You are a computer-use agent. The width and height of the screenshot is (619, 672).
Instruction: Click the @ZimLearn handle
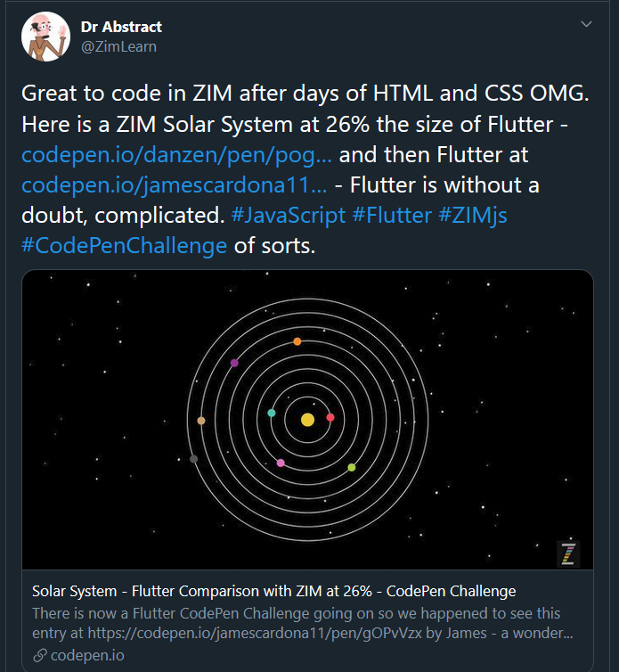[x=118, y=46]
